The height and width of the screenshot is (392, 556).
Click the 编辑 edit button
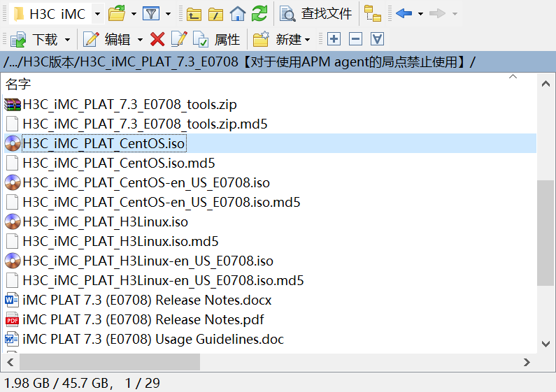107,39
